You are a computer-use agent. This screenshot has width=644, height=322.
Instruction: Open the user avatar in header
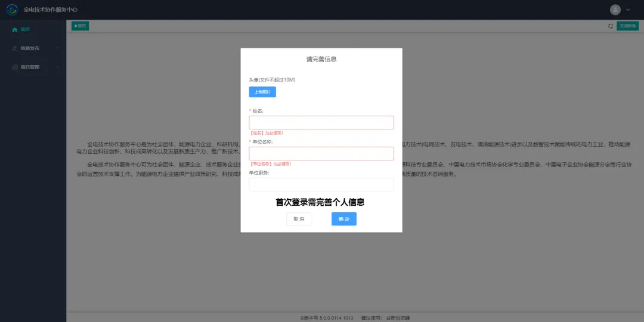[x=615, y=10]
